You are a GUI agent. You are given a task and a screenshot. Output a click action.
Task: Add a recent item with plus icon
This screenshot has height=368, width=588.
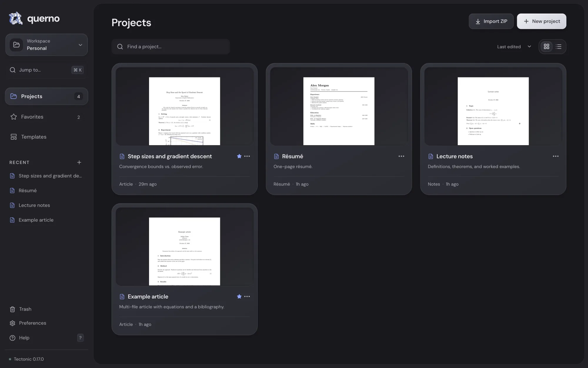click(x=79, y=162)
